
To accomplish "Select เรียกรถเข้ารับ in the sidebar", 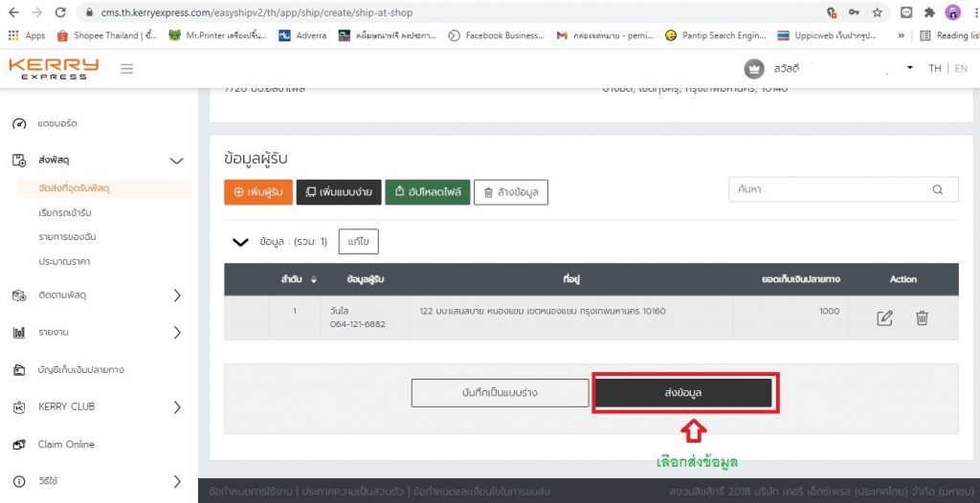I will (65, 213).
